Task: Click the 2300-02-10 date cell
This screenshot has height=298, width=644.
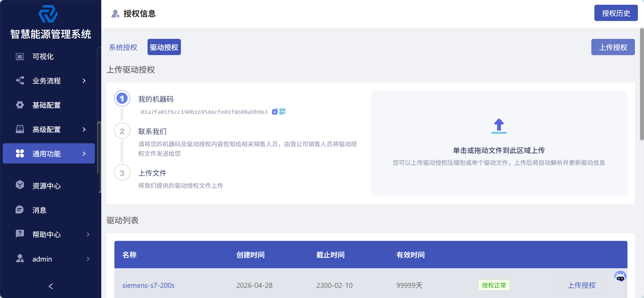Action: pos(334,285)
